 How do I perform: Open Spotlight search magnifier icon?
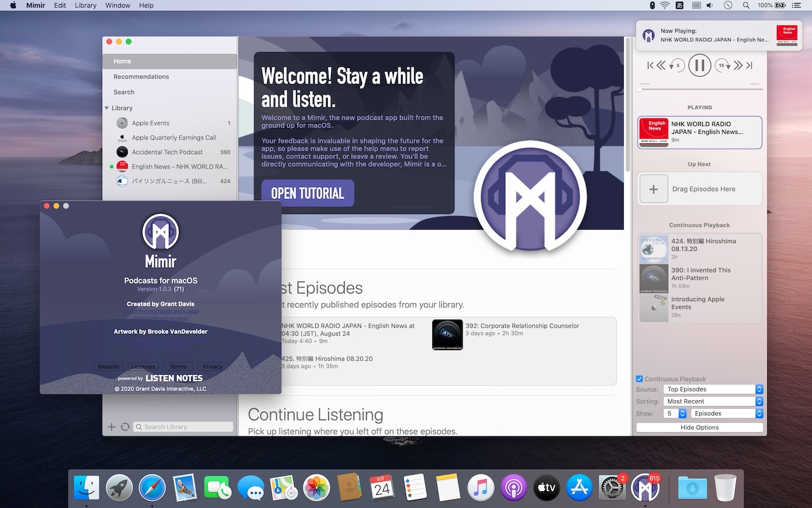pyautogui.click(x=746, y=5)
